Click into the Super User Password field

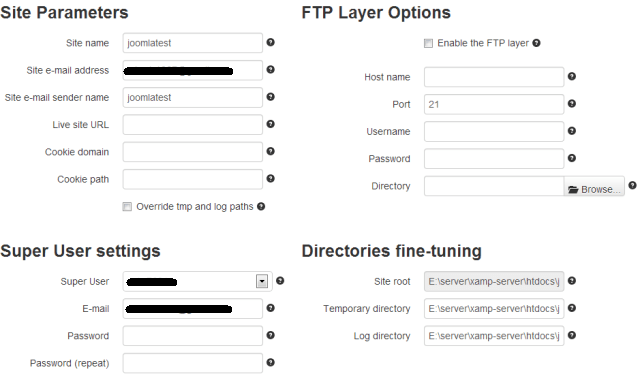coord(193,336)
